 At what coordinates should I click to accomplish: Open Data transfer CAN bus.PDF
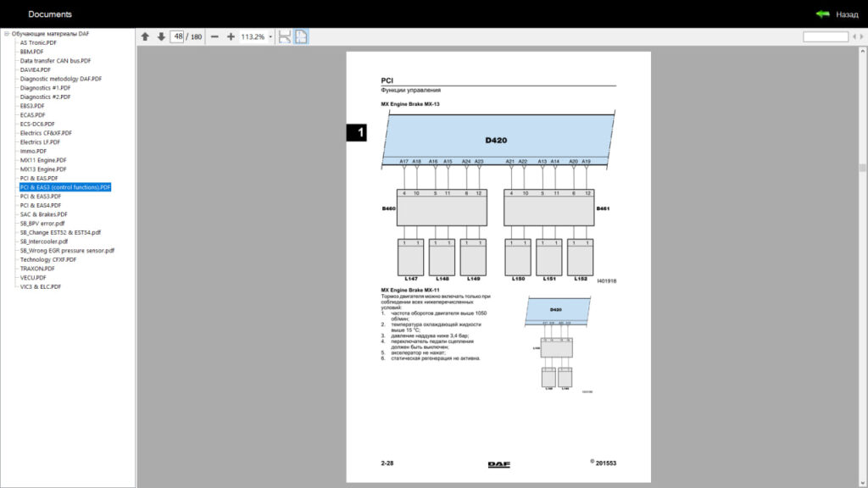55,61
